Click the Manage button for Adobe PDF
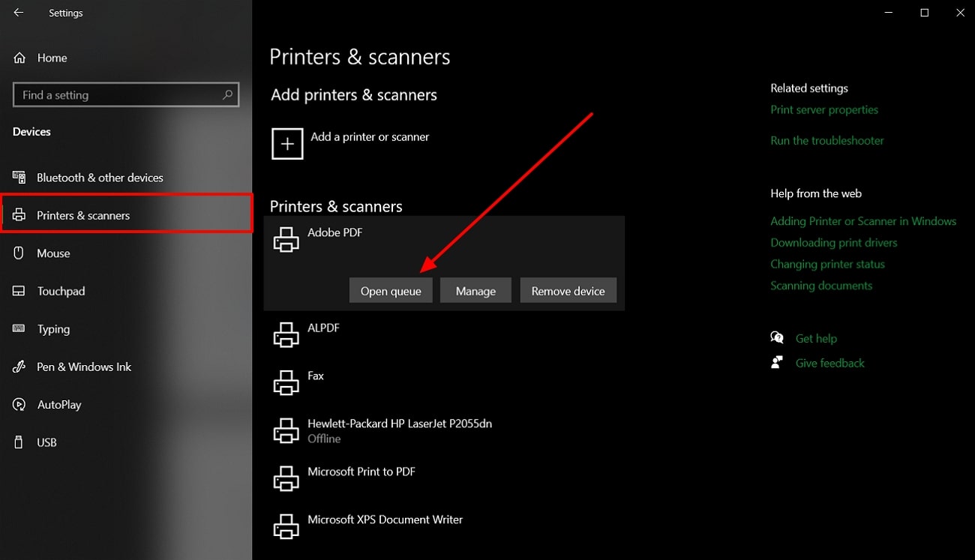Image resolution: width=975 pixels, height=560 pixels. click(475, 291)
